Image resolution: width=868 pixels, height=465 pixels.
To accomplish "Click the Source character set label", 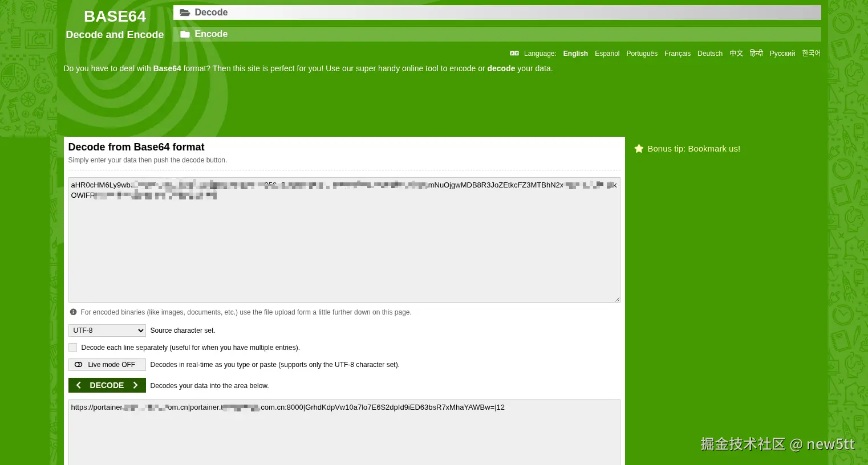I will 182,331.
